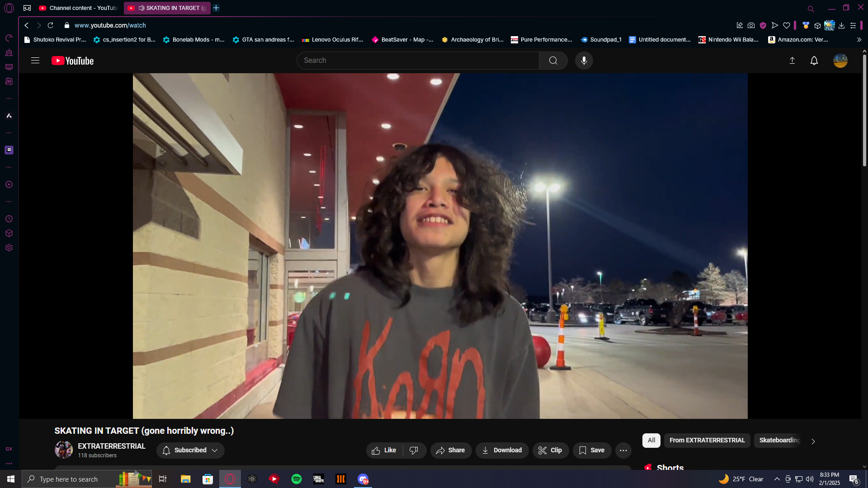Open more actions three-dot menu
Viewport: 868px width, 488px height.
623,450
